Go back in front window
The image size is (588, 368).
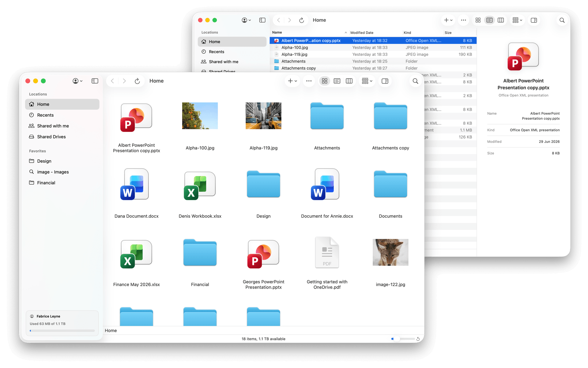(112, 81)
